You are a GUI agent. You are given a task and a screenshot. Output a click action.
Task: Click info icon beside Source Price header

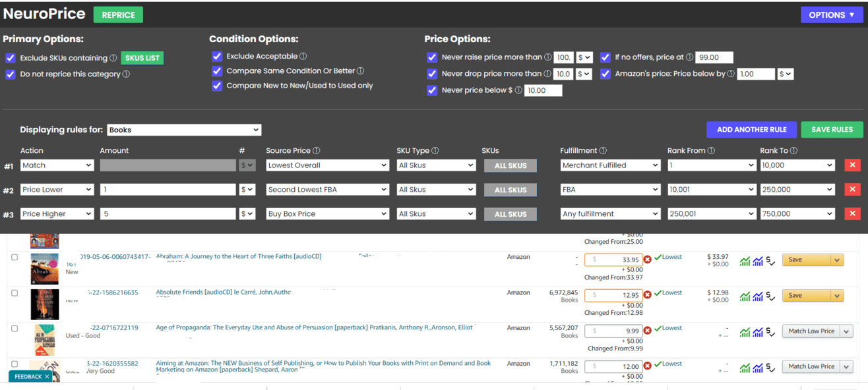[x=317, y=151]
